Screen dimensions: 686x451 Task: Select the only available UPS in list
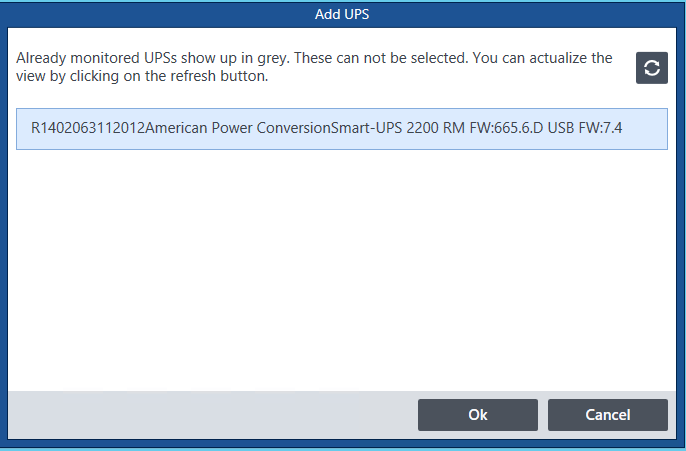point(342,129)
